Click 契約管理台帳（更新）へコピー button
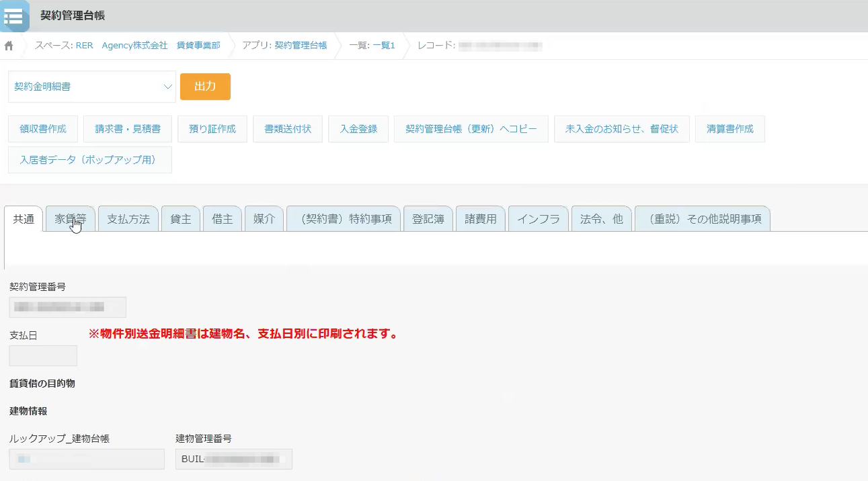This screenshot has height=481, width=868. point(471,129)
